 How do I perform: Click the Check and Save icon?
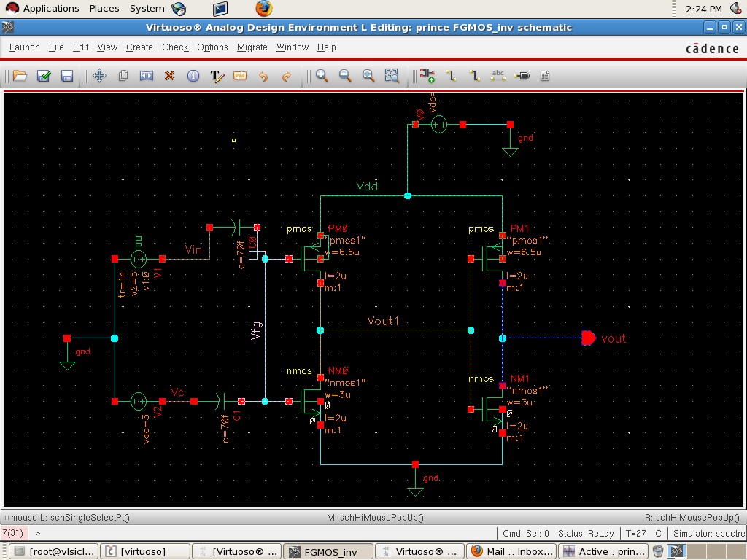tap(44, 76)
